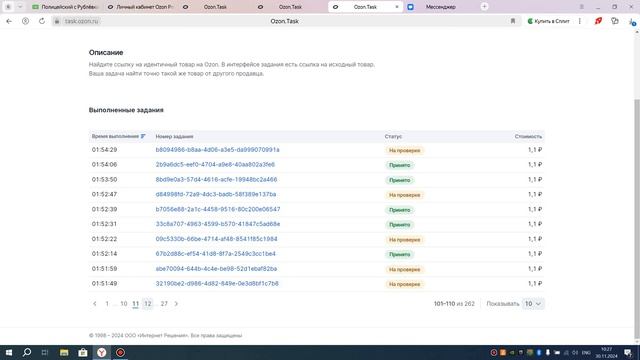Open the Windows Start menu
This screenshot has width=640, height=360.
point(9,352)
